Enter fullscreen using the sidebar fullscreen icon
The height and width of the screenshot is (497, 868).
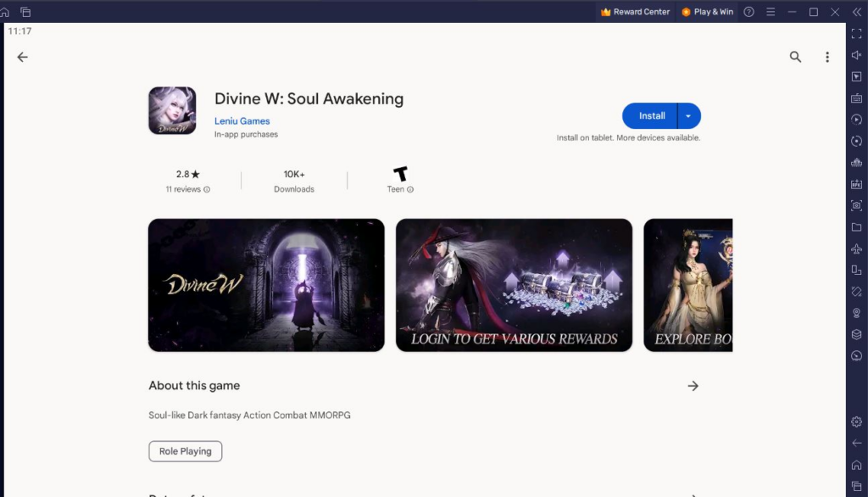click(856, 34)
